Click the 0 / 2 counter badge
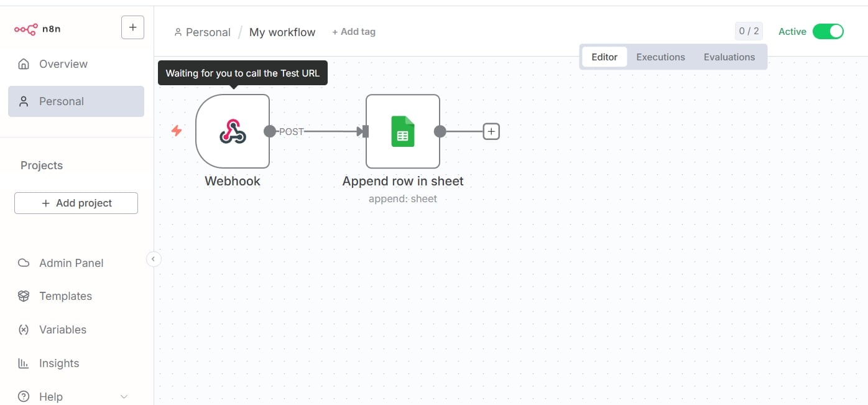 [x=749, y=31]
